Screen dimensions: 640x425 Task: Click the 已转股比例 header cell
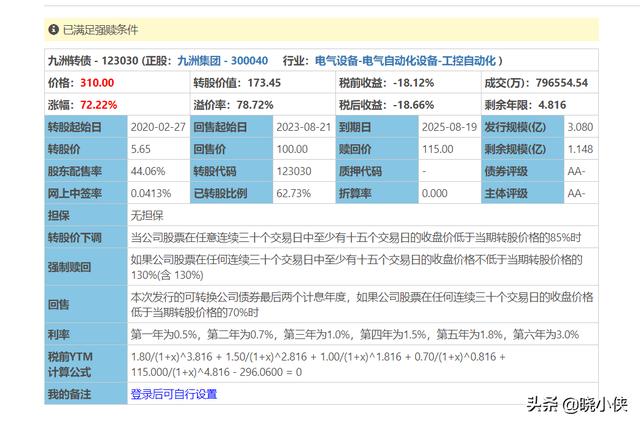coord(231,193)
